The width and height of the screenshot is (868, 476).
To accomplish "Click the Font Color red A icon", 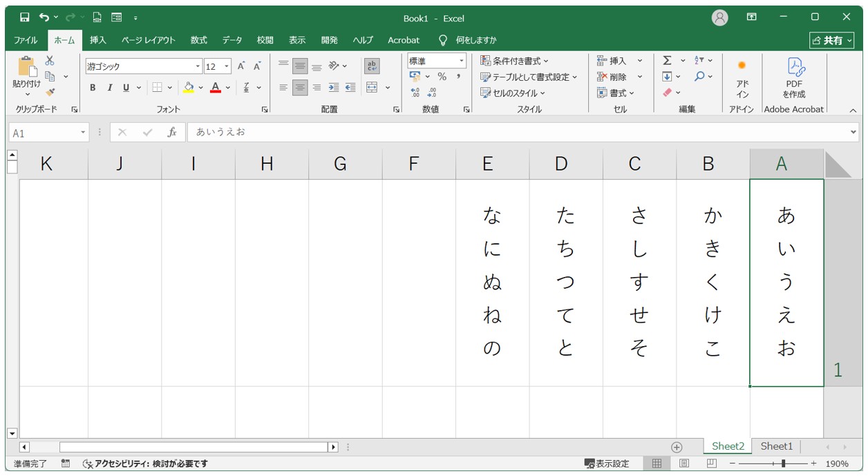I will tap(216, 88).
